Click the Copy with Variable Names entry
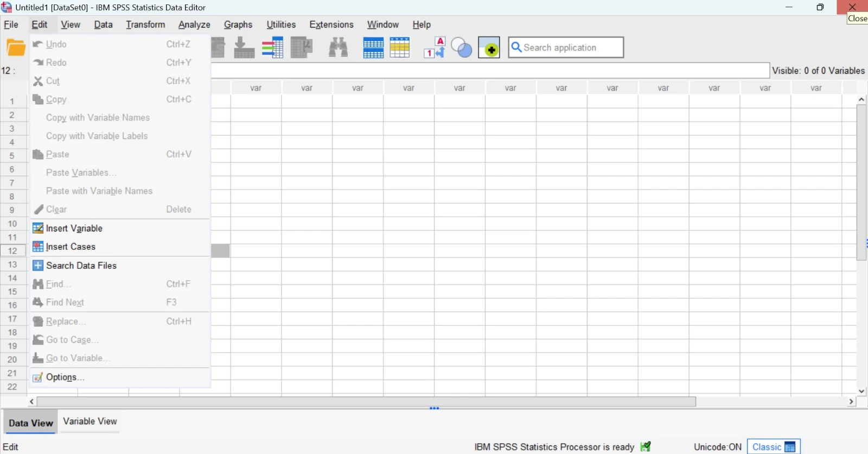The width and height of the screenshot is (868, 454). (119, 117)
